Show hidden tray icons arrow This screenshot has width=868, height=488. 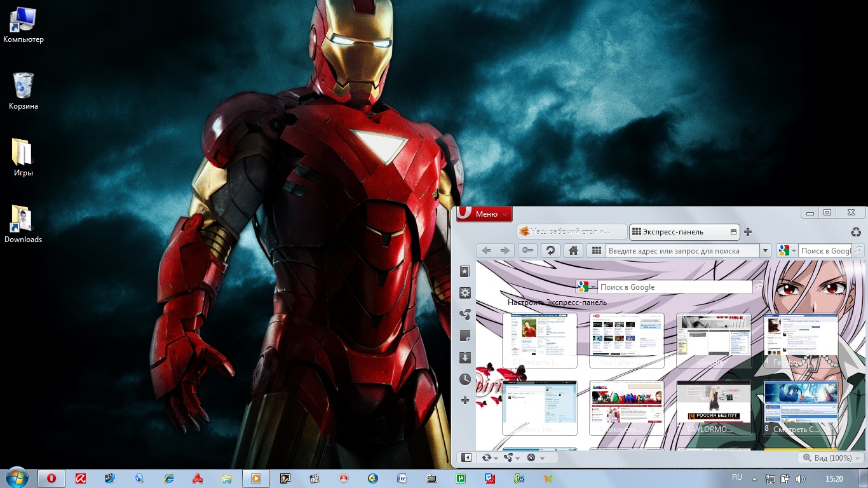click(754, 479)
